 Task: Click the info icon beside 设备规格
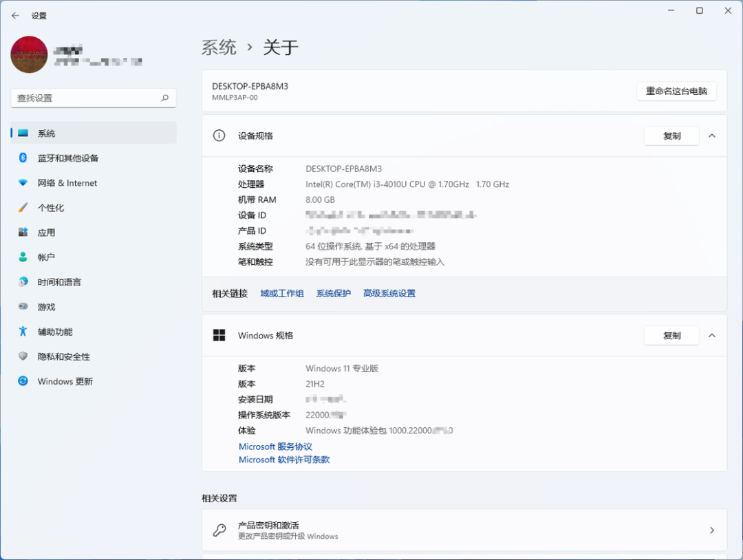[x=219, y=136]
